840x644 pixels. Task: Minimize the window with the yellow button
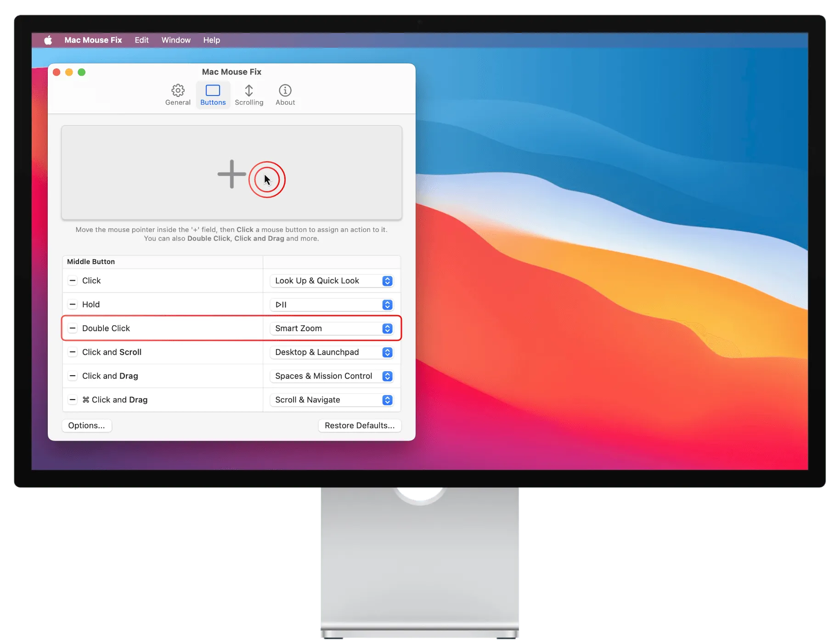[69, 72]
